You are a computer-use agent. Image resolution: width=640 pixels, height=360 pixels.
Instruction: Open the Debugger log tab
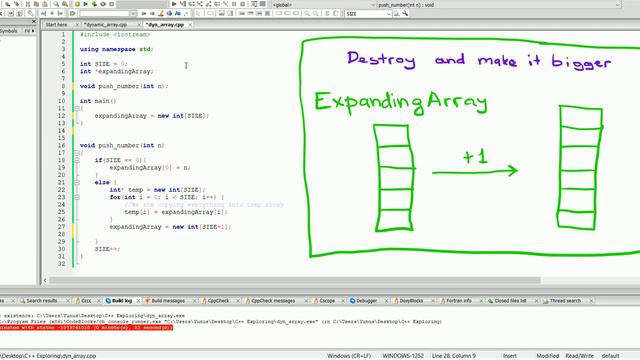tap(367, 301)
